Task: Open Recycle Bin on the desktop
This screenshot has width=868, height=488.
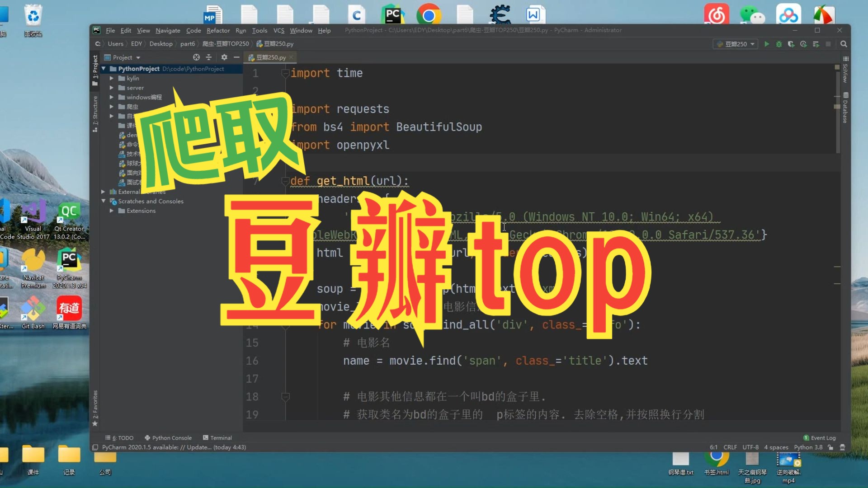Action: (33, 20)
